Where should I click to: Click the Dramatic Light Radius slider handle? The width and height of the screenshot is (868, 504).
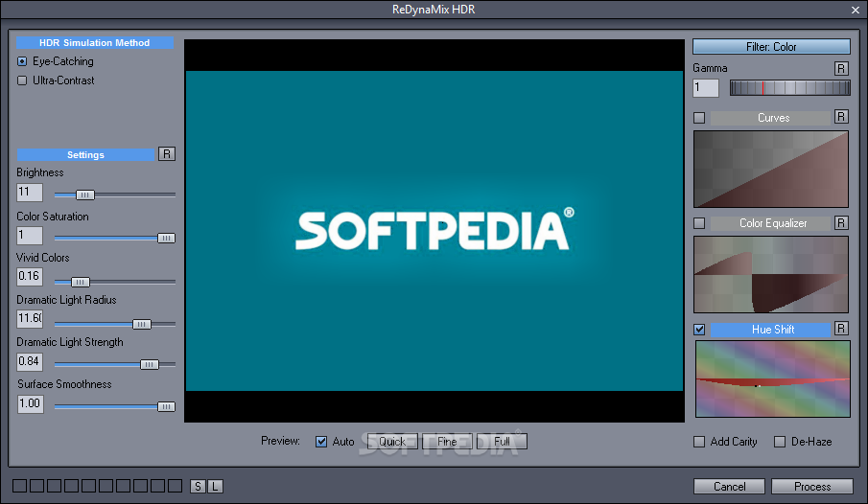coord(142,324)
